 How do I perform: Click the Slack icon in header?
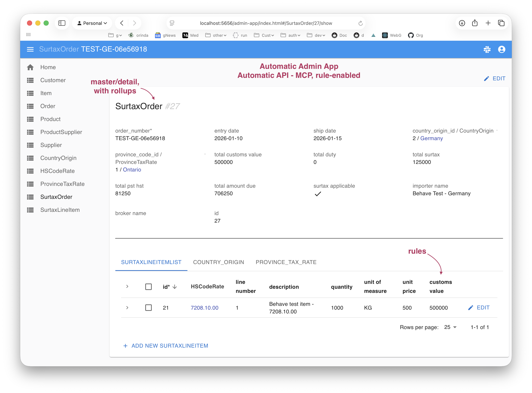click(487, 49)
